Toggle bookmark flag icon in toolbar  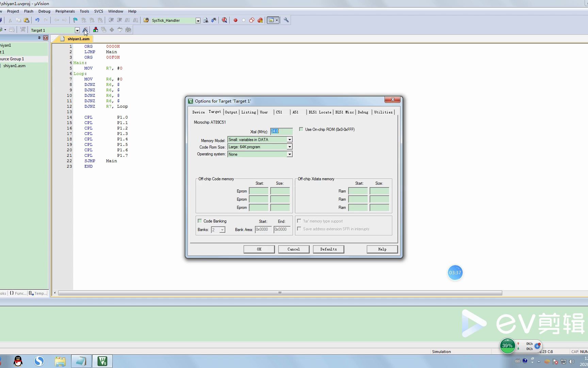[75, 20]
